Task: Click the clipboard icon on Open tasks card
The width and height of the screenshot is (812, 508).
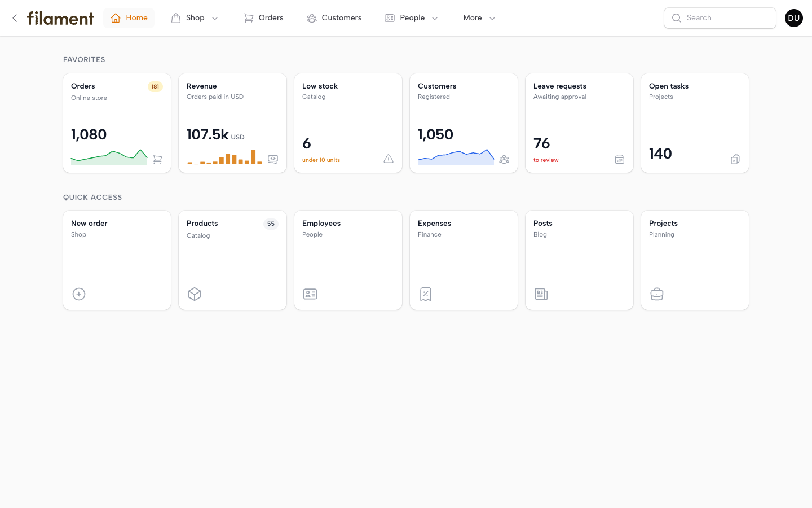Action: coord(735,159)
